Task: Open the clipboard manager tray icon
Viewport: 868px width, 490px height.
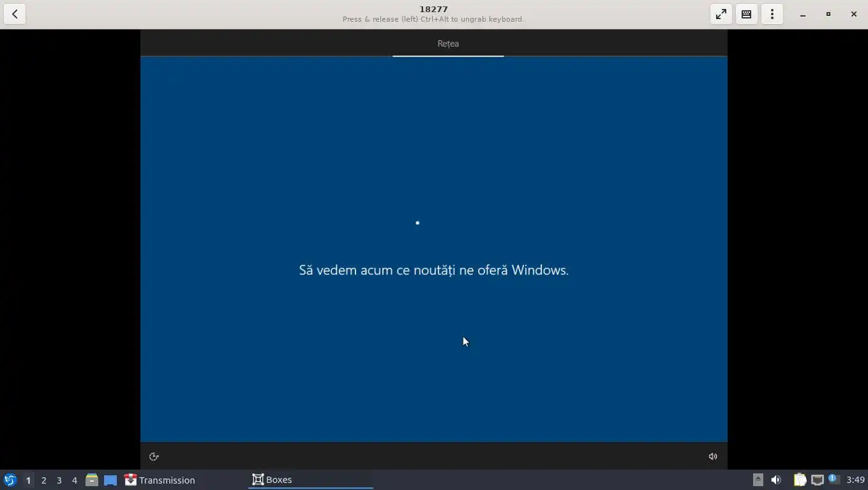Action: [799, 480]
